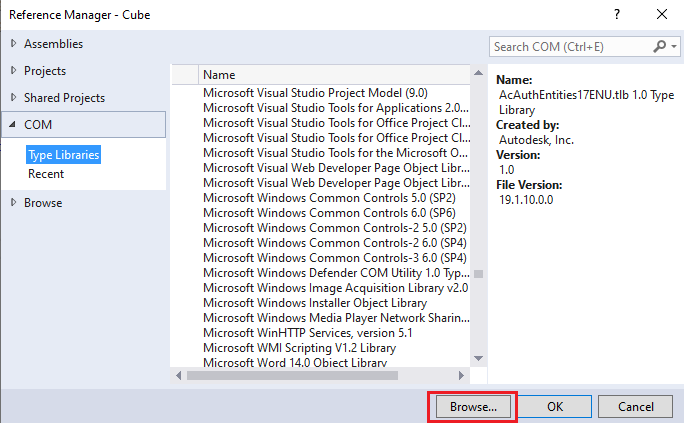Image resolution: width=684 pixels, height=423 pixels.
Task: Select Microsoft Visual Studio Tools for the Microsoft O...
Action: (x=335, y=153)
